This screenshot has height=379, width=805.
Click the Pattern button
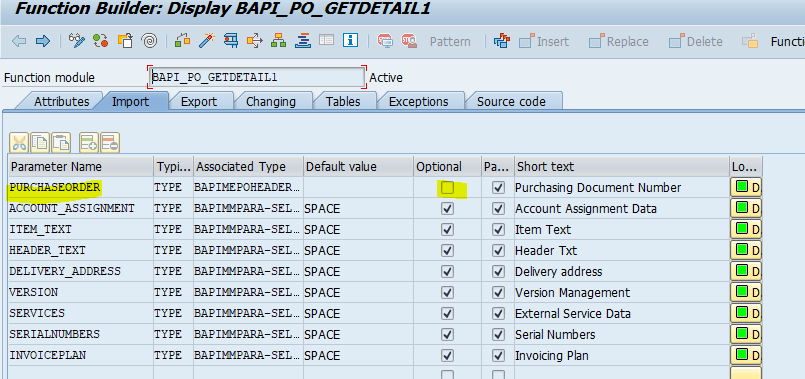point(450,42)
